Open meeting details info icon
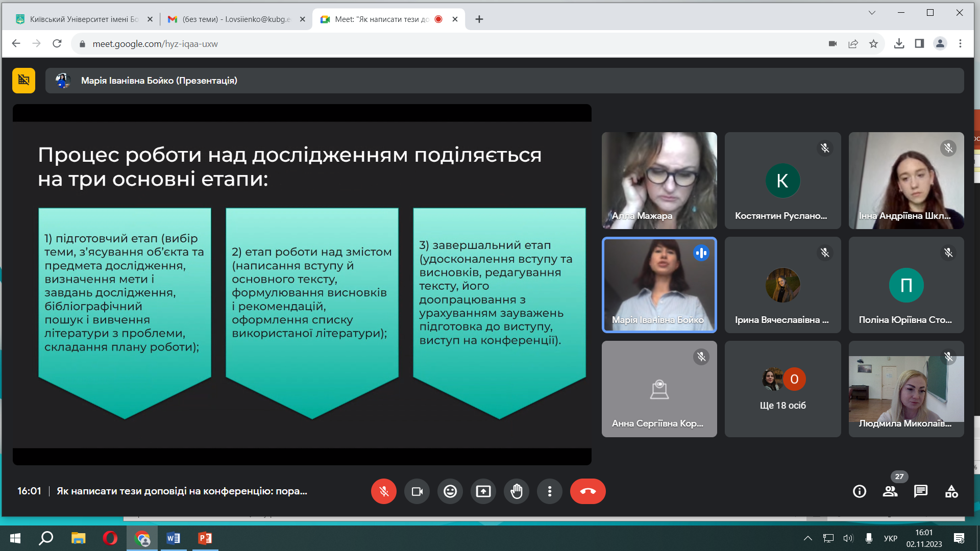 point(860,491)
